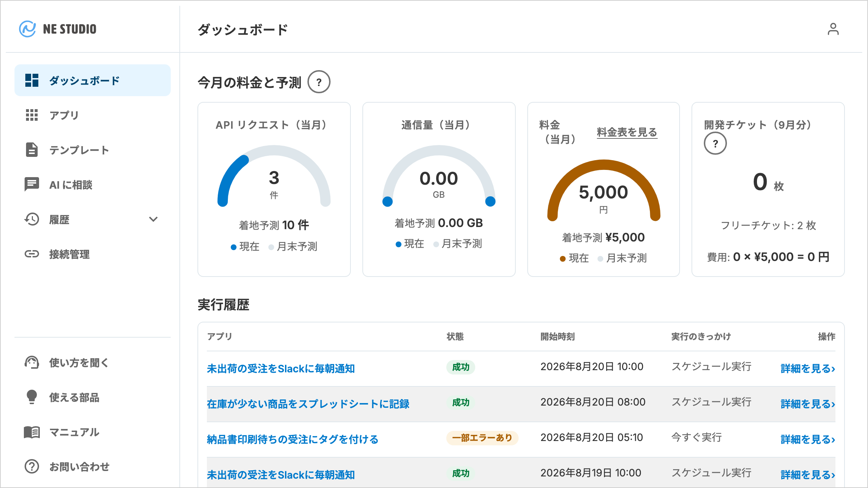Image resolution: width=868 pixels, height=488 pixels.
Task: Click 着地予測 10 件 text
Action: (x=274, y=225)
